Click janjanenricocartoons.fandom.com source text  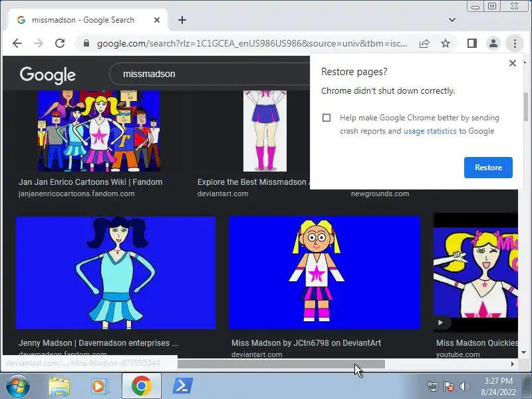point(76,194)
